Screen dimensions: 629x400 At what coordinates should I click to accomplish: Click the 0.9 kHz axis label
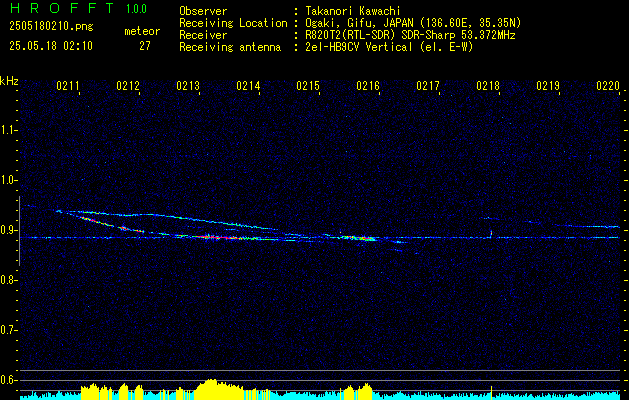click(x=8, y=230)
